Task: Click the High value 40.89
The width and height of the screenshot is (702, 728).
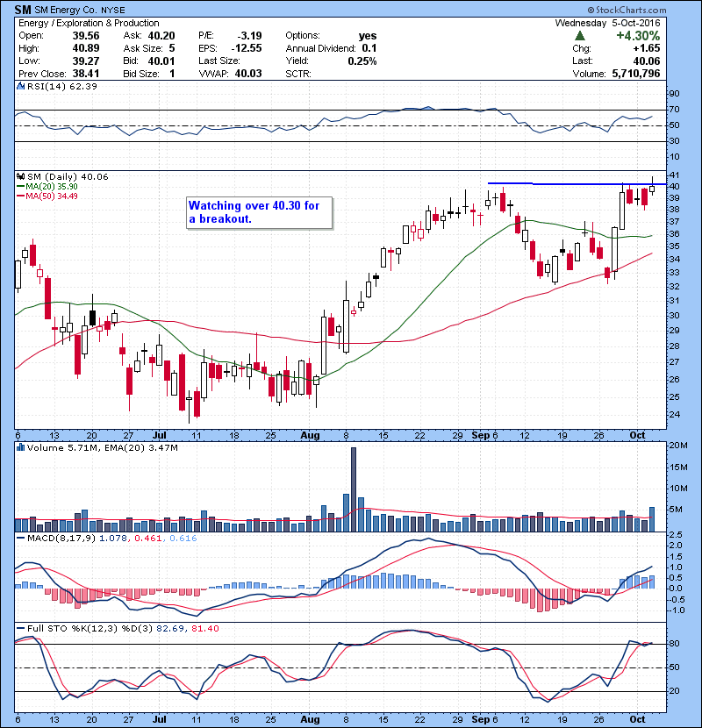Action: click(86, 48)
